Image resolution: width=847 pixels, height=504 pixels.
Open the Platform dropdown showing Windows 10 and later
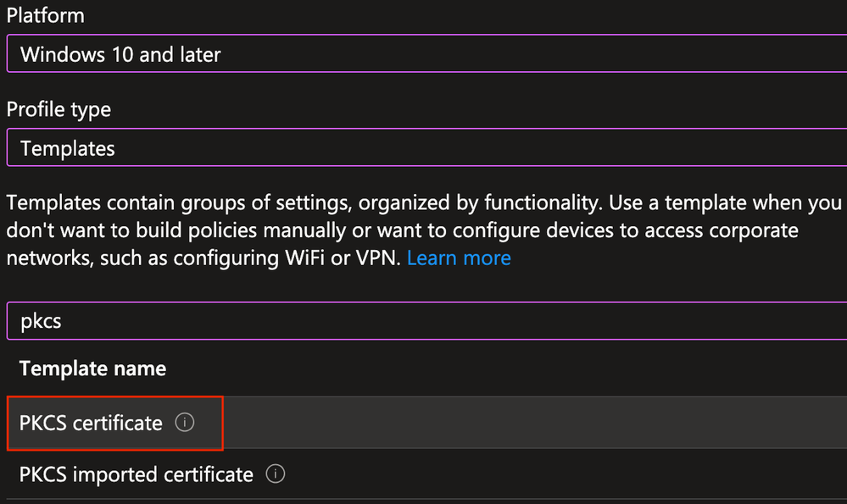(426, 53)
